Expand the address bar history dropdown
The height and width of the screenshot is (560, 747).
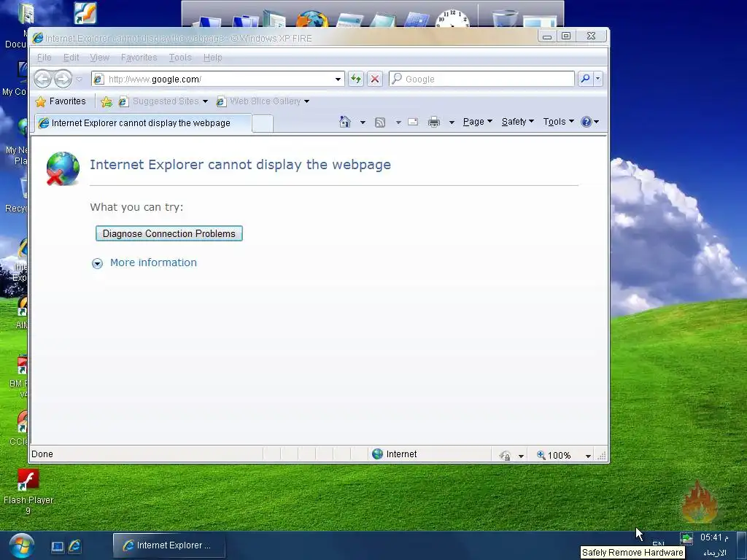point(338,79)
